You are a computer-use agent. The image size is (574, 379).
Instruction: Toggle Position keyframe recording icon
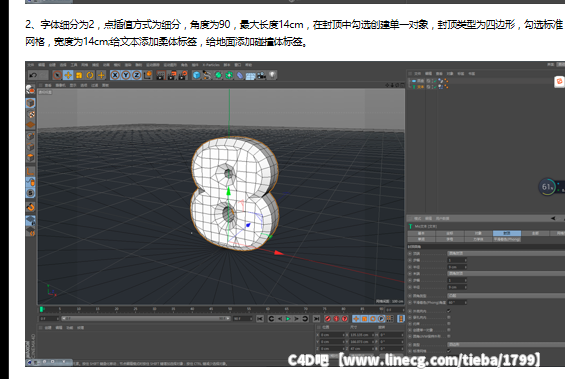356,319
